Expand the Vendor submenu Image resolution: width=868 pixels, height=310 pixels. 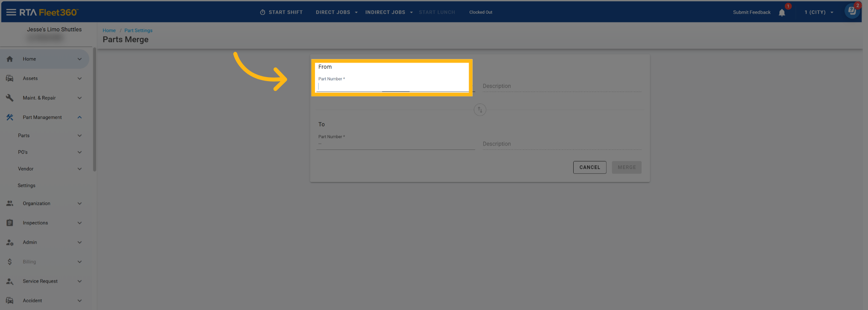(80, 169)
